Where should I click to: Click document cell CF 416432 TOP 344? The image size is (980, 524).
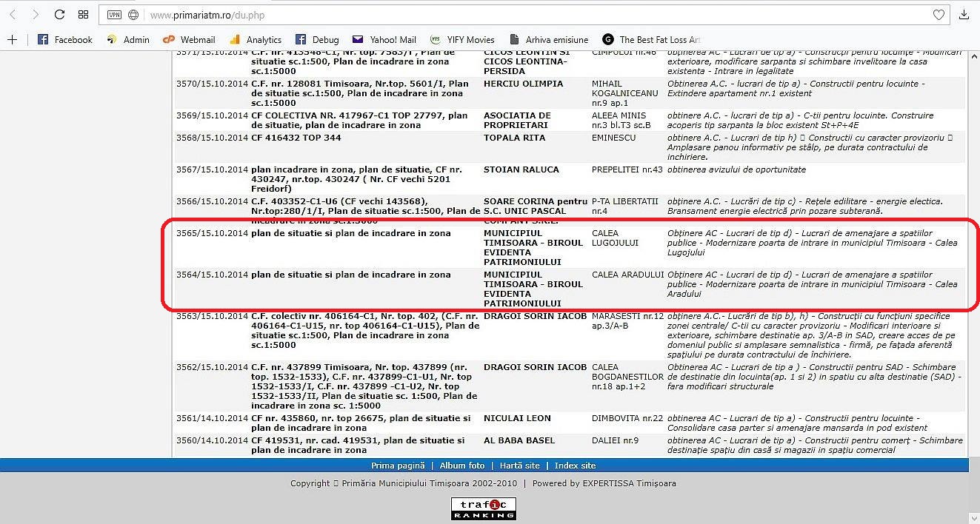coord(296,138)
